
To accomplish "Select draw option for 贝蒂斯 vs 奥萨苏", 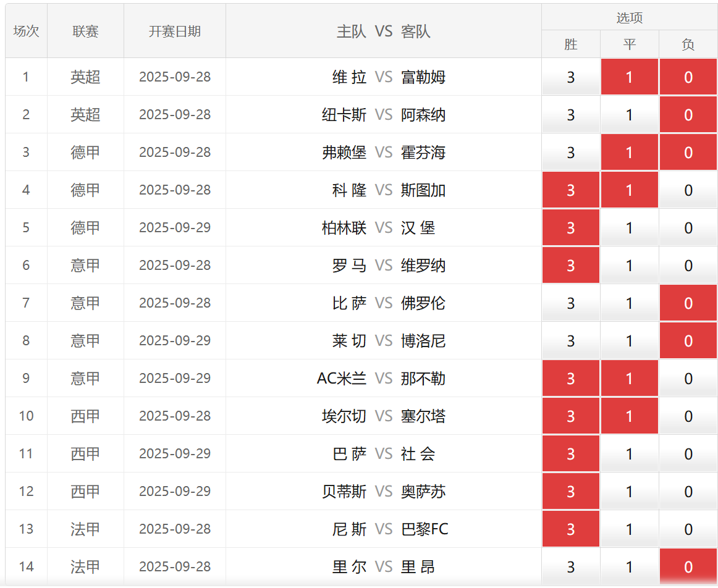I will pyautogui.click(x=629, y=492).
